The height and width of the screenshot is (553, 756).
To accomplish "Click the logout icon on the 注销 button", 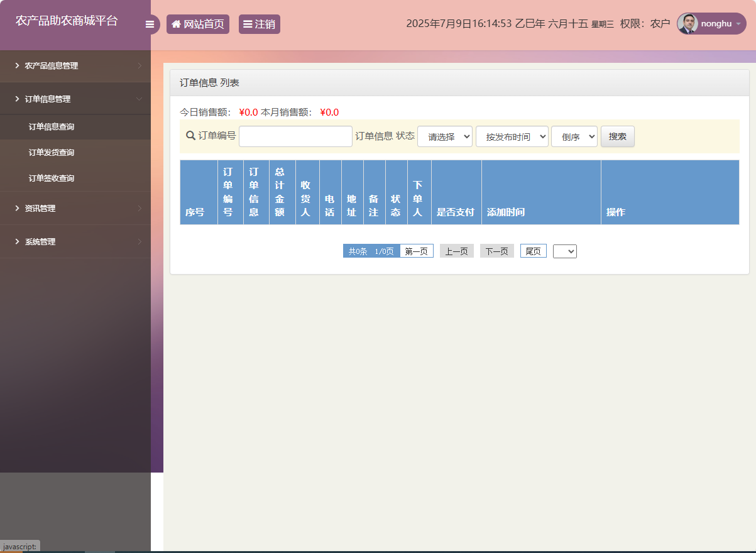I will pyautogui.click(x=248, y=24).
